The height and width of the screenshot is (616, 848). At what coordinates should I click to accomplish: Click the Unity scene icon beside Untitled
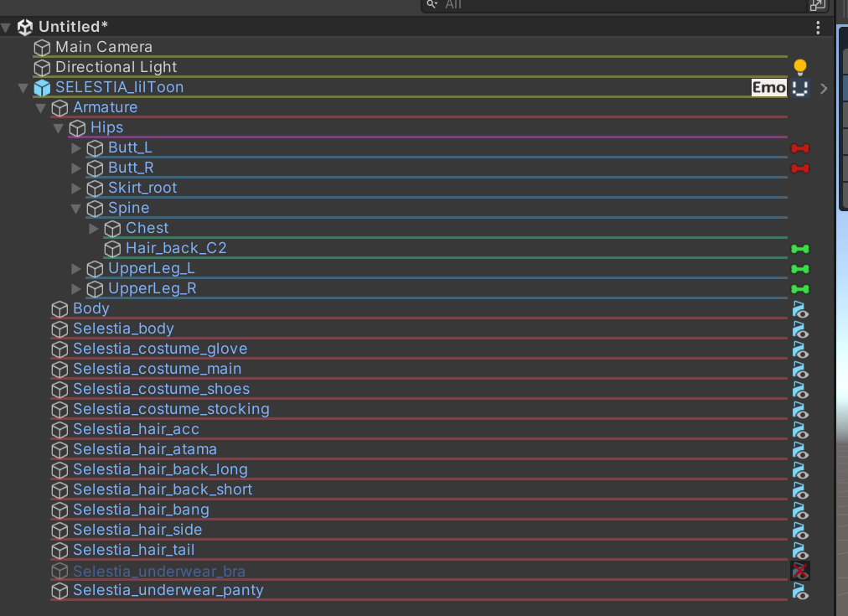[x=25, y=27]
